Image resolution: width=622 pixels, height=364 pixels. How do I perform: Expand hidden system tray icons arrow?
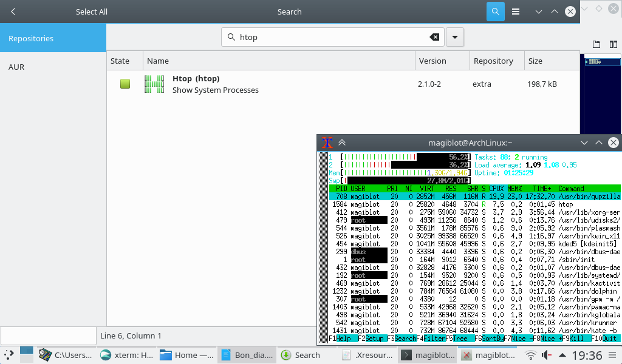(562, 355)
